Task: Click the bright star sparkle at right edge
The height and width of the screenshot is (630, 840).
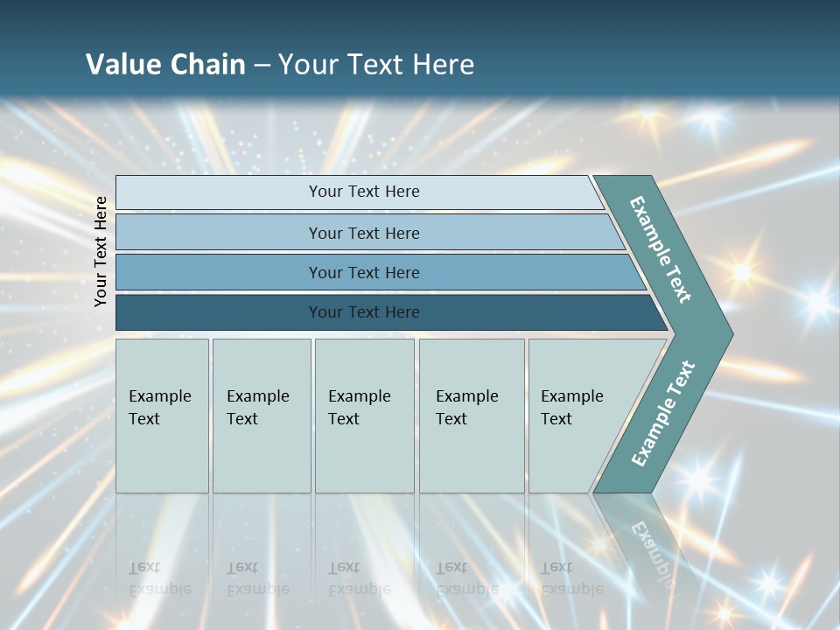Action: [820, 302]
